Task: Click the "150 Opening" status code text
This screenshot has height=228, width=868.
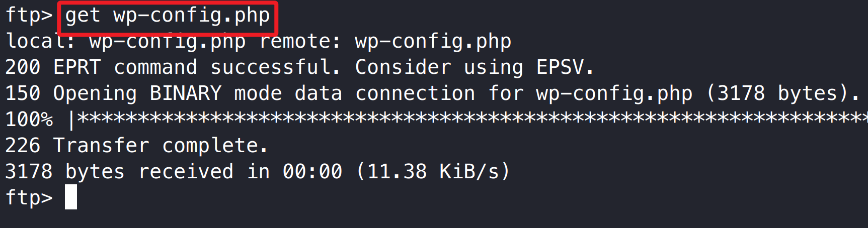Action: click(70, 93)
